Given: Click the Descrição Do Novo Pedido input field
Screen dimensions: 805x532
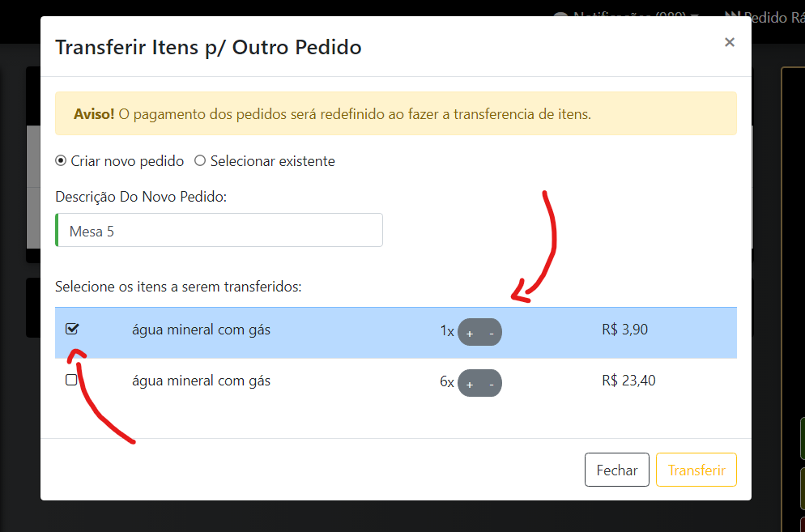Looking at the screenshot, I should point(219,231).
